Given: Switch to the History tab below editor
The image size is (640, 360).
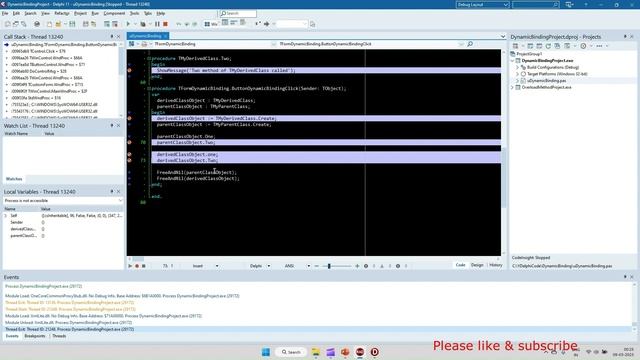Looking at the screenshot, I should pos(496,265).
